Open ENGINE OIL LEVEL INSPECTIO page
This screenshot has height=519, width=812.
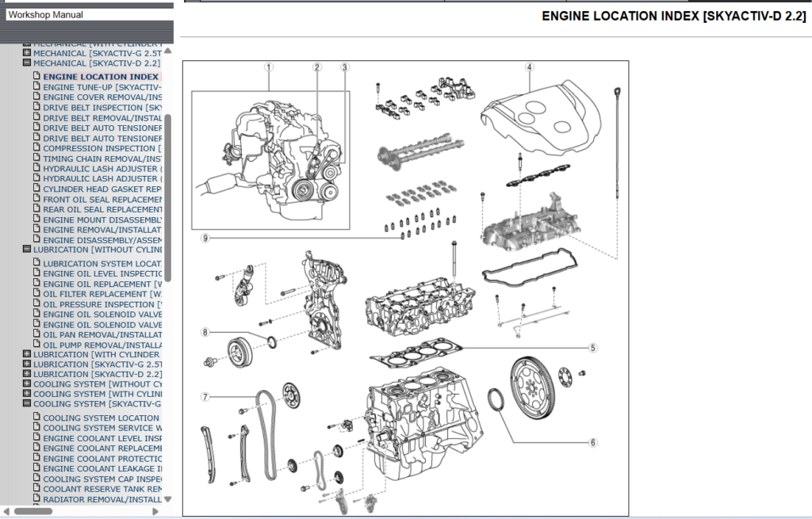tap(102, 273)
